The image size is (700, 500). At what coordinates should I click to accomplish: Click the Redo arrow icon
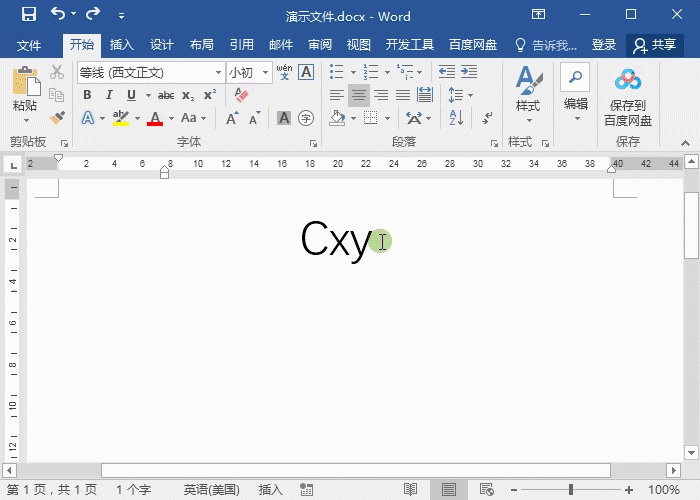click(x=93, y=14)
